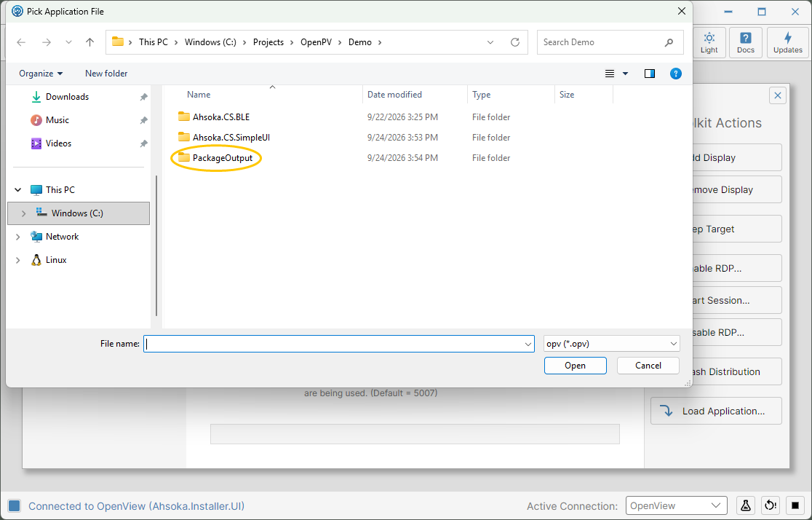The width and height of the screenshot is (812, 520).
Task: Click the pin icon beside Music
Action: (143, 120)
